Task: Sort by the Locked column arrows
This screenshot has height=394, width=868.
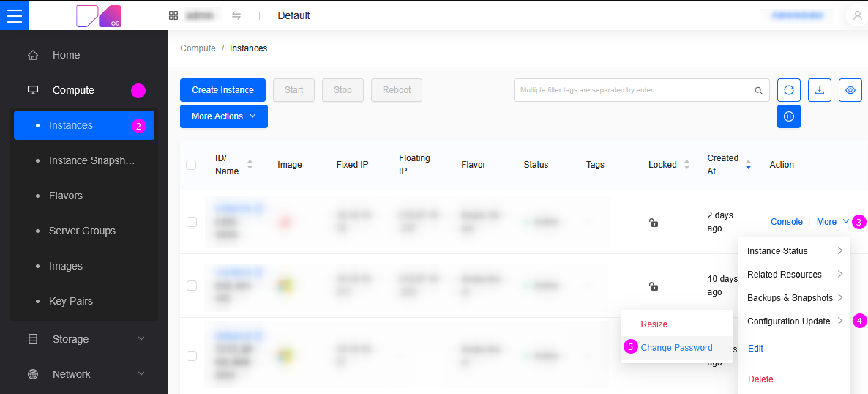Action: (x=686, y=165)
